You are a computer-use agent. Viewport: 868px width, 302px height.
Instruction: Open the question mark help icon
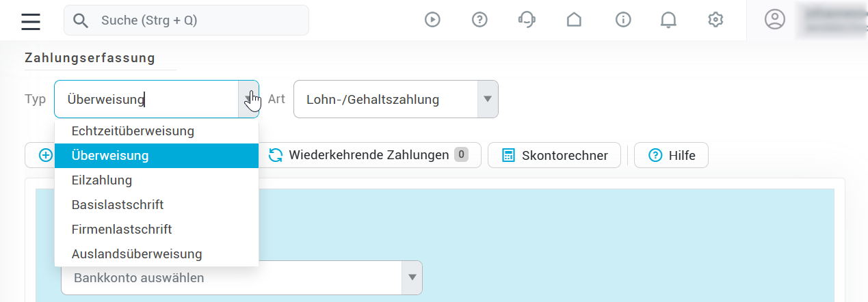(480, 20)
